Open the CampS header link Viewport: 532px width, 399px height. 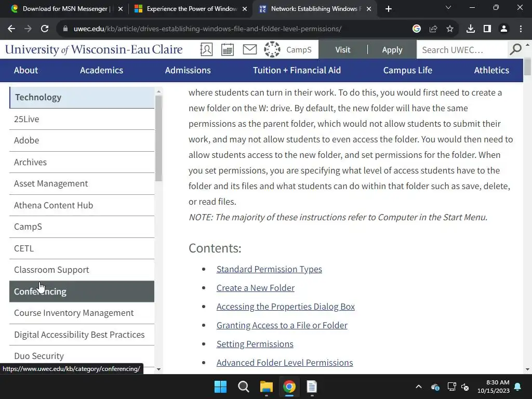(x=299, y=50)
